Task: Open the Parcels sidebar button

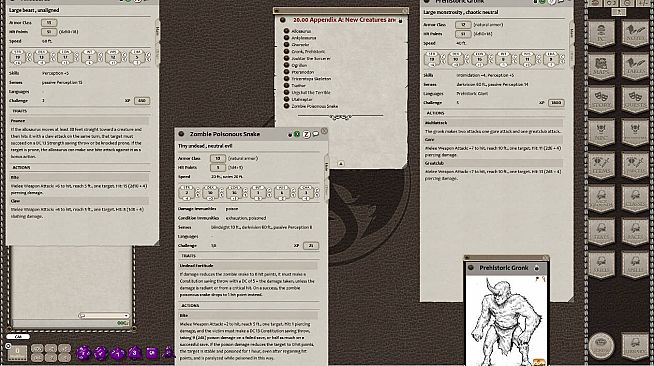Action: [634, 165]
